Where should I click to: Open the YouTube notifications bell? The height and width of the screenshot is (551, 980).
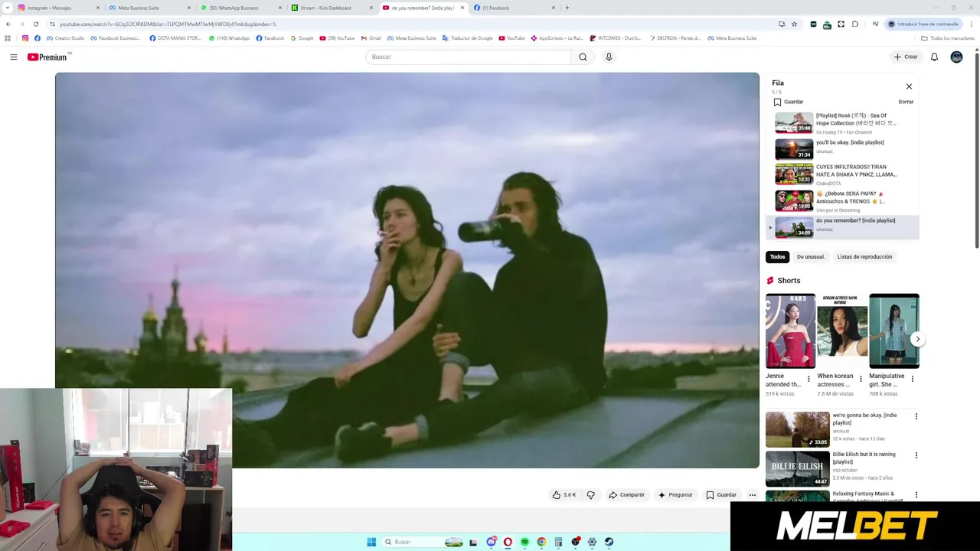(x=934, y=57)
